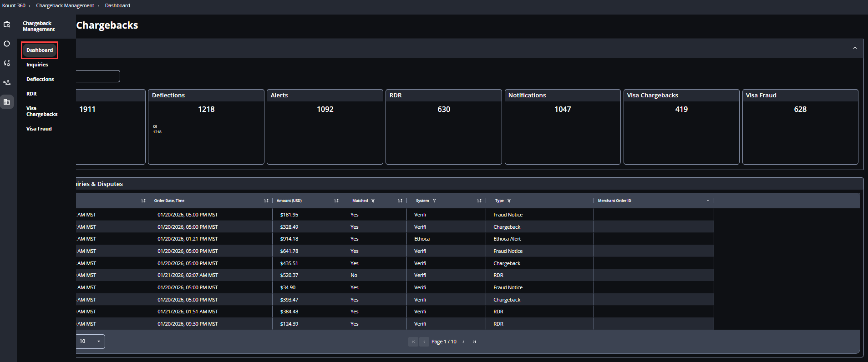
Task: Click the Ethoca system cell
Action: point(422,239)
